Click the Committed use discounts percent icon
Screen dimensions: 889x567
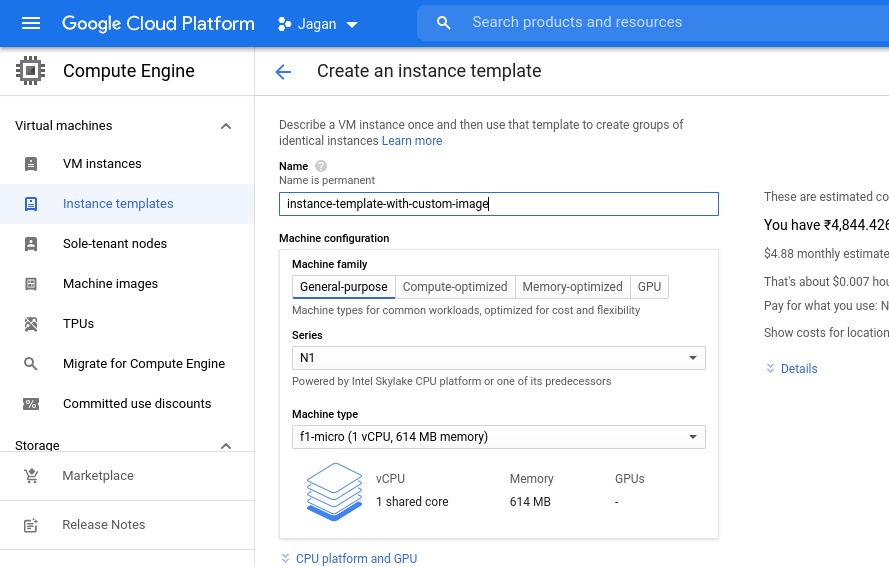pos(31,404)
